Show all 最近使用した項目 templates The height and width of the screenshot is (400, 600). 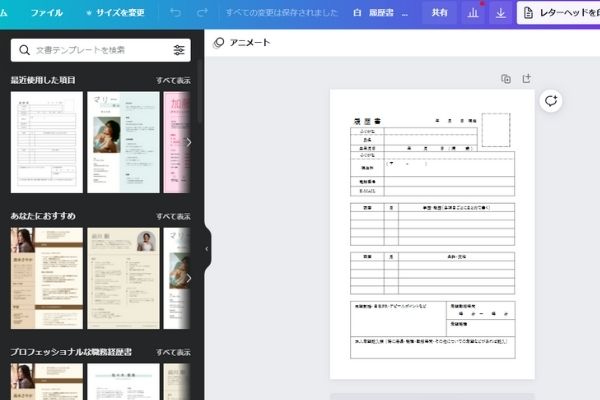point(173,80)
